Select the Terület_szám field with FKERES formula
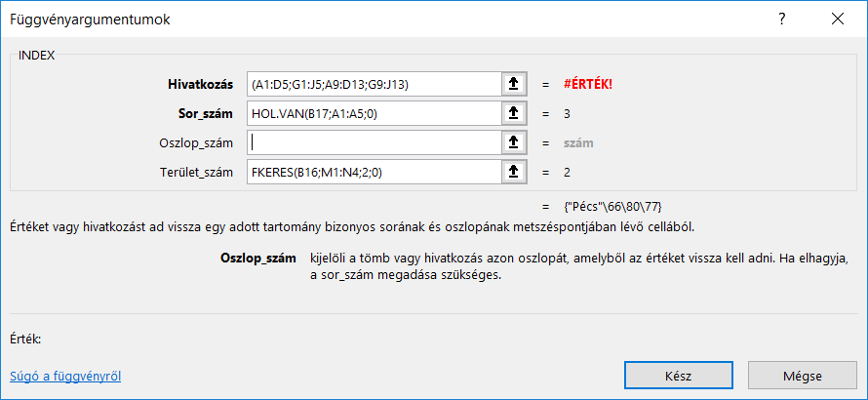868x400 pixels. point(374,173)
